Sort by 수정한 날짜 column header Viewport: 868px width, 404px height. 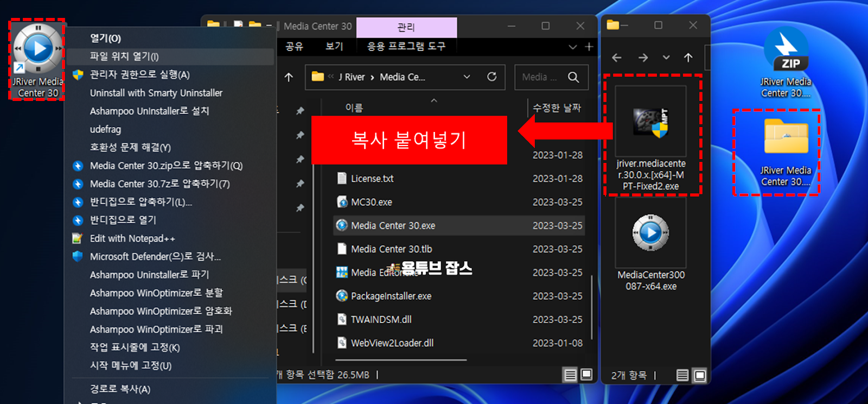[x=557, y=108]
